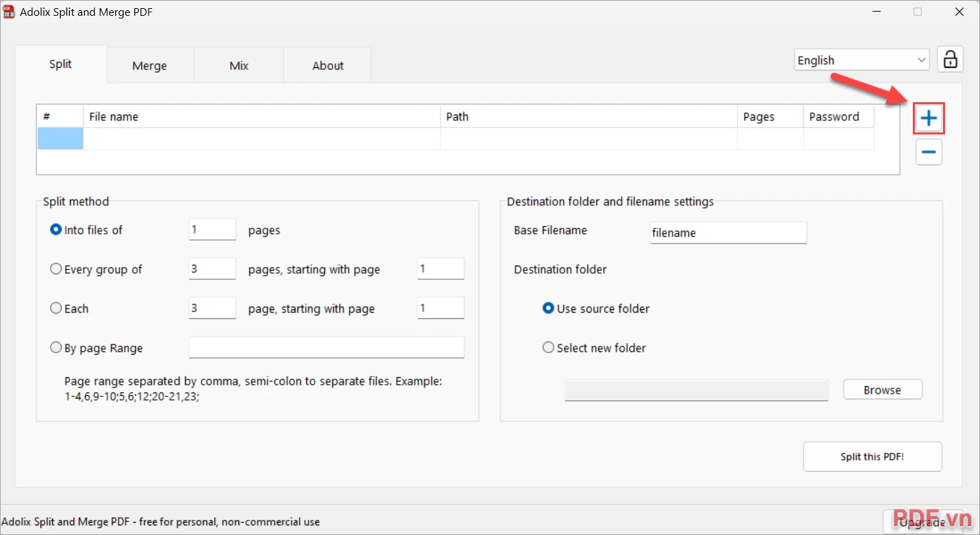Focus the 'Every group of' starting page field
Viewport: 980px width, 535px height.
(441, 269)
